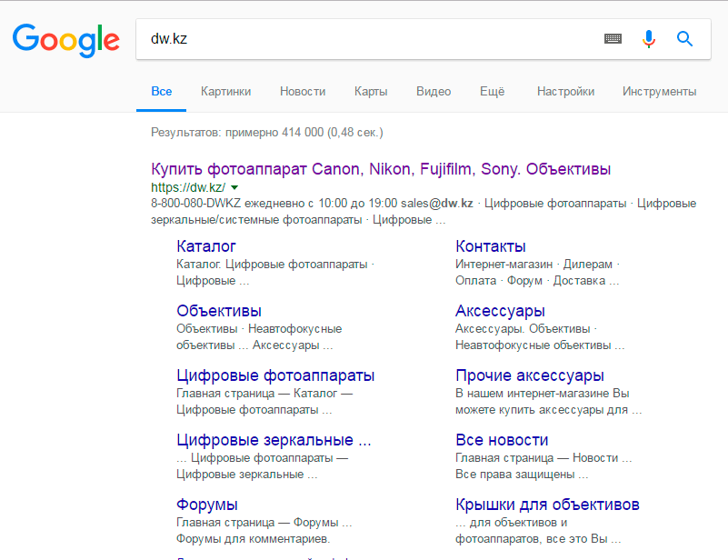Viewport: 728px width, 560px height.
Task: Click text Каталог. Цифровые фотоаппараты
Action: coord(272,265)
